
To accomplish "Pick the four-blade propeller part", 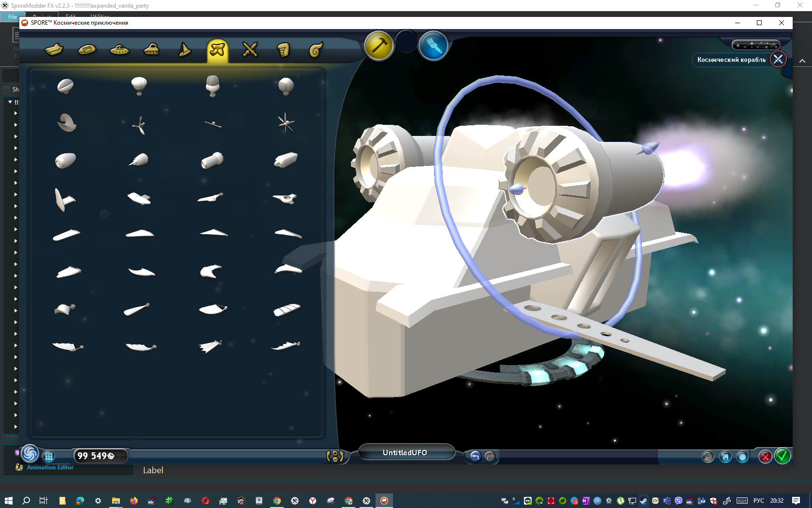I will (x=286, y=122).
